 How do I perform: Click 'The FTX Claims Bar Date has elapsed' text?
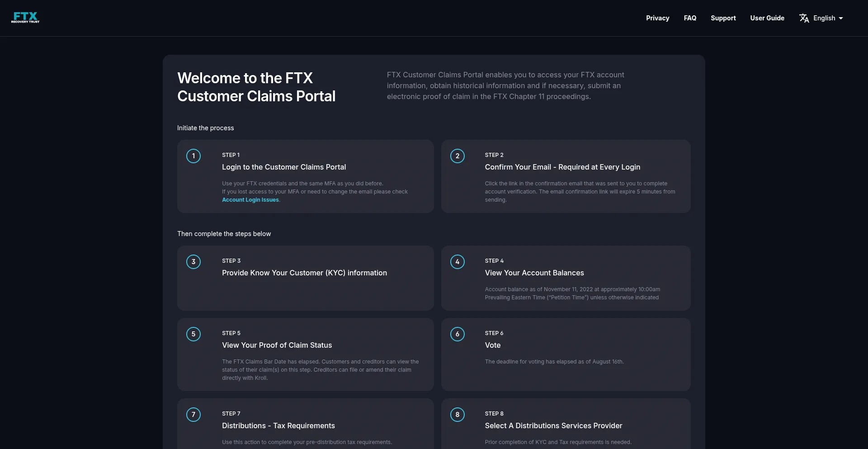pyautogui.click(x=320, y=370)
